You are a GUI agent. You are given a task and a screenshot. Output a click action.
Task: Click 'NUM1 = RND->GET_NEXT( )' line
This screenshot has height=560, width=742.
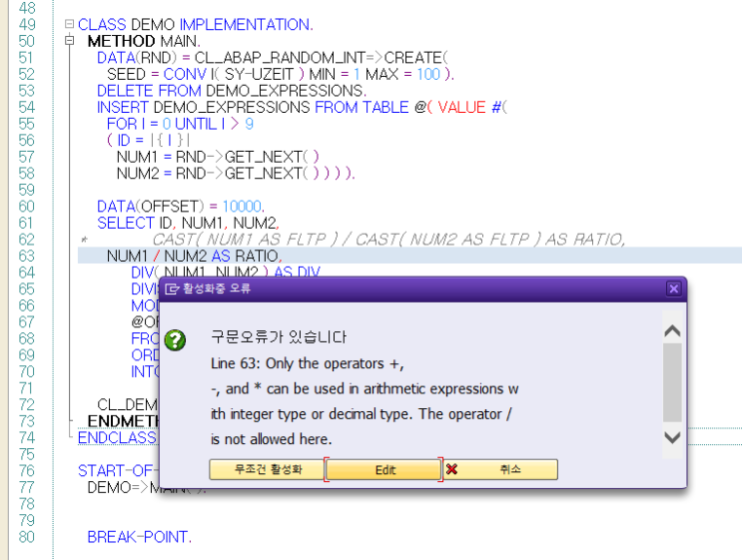(x=218, y=157)
